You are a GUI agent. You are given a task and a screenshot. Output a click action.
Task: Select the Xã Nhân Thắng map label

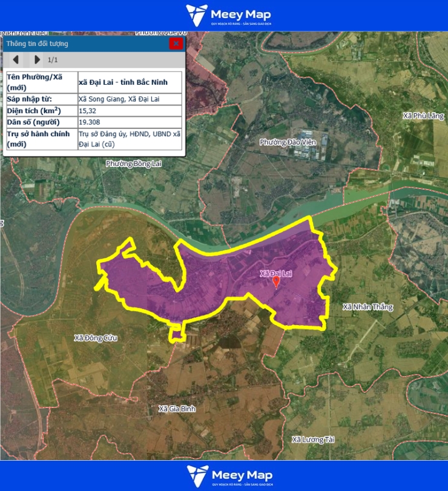point(367,307)
